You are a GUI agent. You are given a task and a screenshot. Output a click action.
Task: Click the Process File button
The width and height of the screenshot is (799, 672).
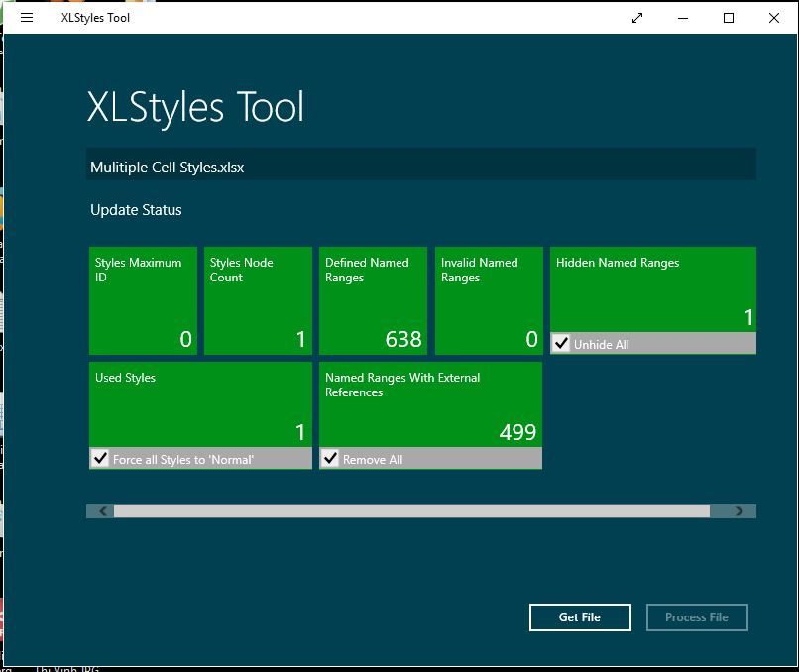click(x=697, y=616)
